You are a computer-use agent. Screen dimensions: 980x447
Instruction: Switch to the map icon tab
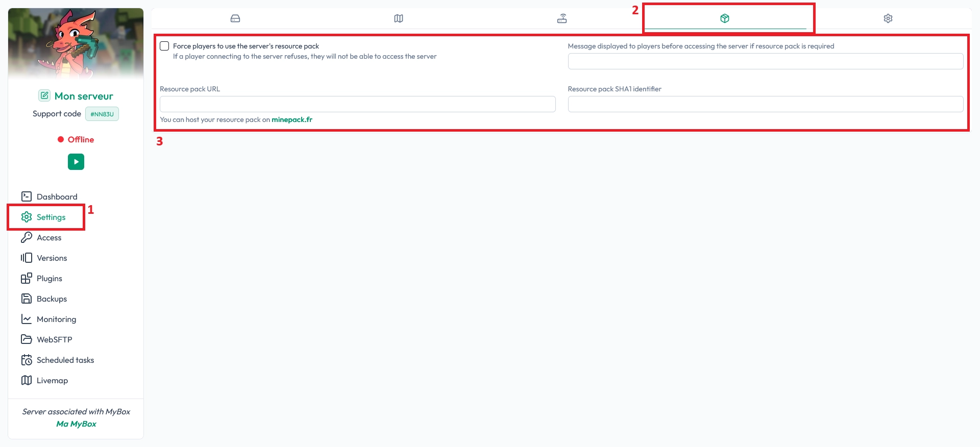tap(399, 18)
